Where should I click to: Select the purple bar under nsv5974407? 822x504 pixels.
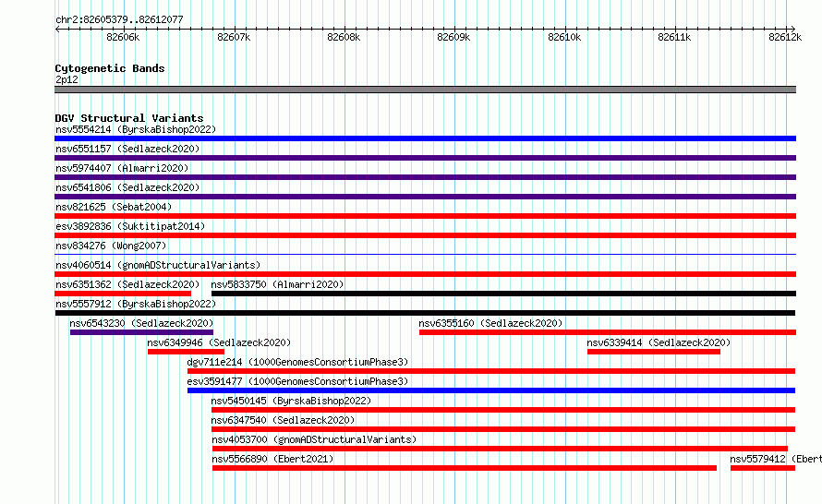click(425, 177)
